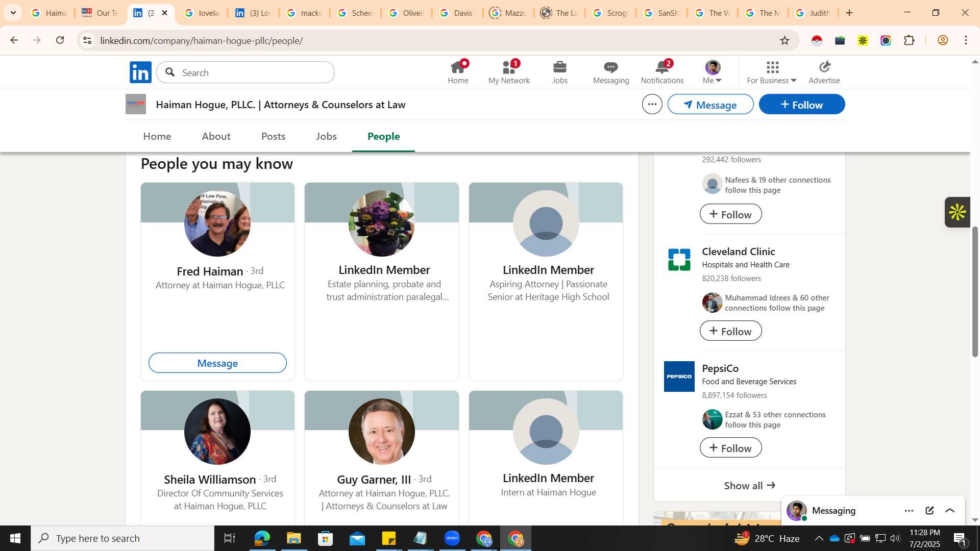The width and height of the screenshot is (980, 551).
Task: Open the browser Extensions puzzle icon
Action: pos(909,40)
